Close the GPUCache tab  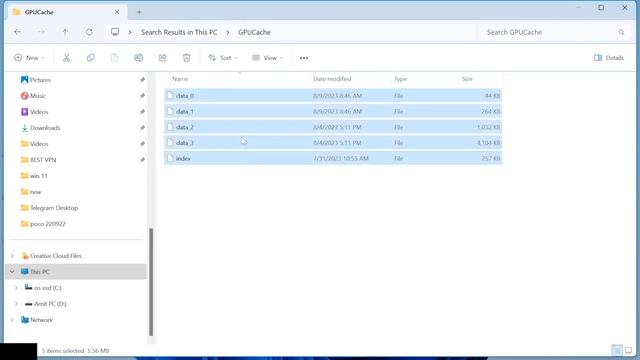tap(117, 12)
